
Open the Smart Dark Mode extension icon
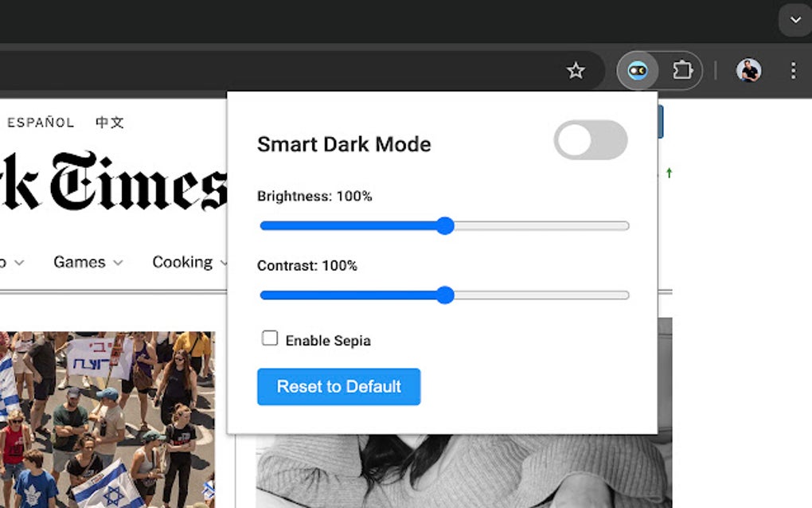[637, 70]
